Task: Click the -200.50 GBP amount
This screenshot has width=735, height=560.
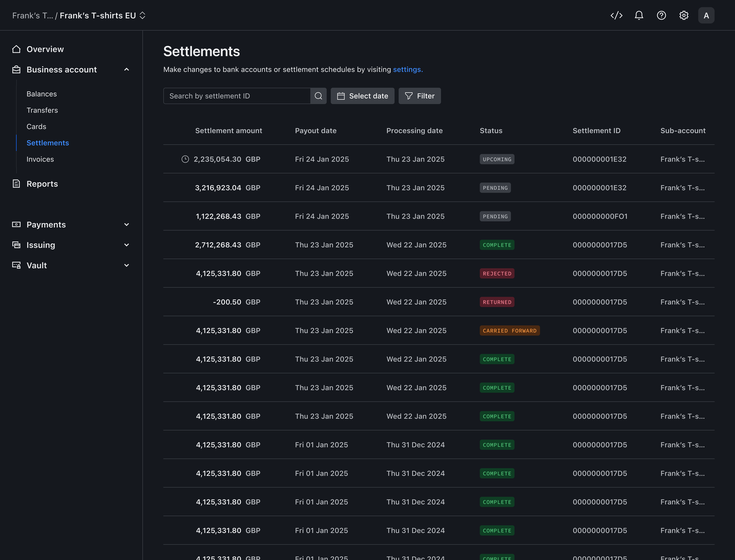Action: pos(237,302)
